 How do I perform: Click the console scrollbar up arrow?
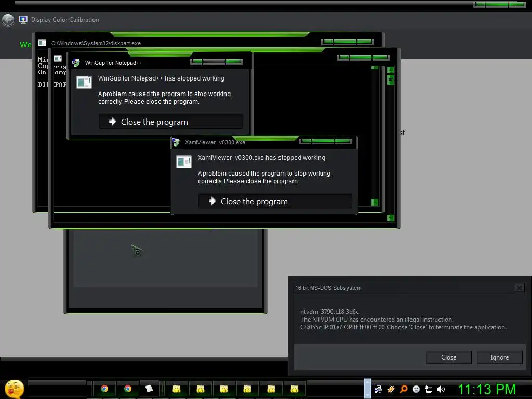coord(391,70)
